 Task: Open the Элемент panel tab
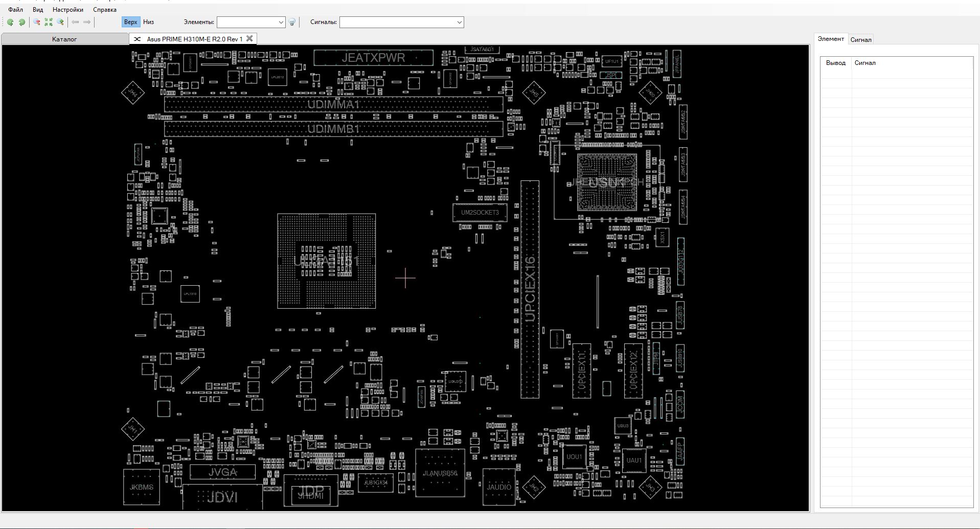coord(831,39)
